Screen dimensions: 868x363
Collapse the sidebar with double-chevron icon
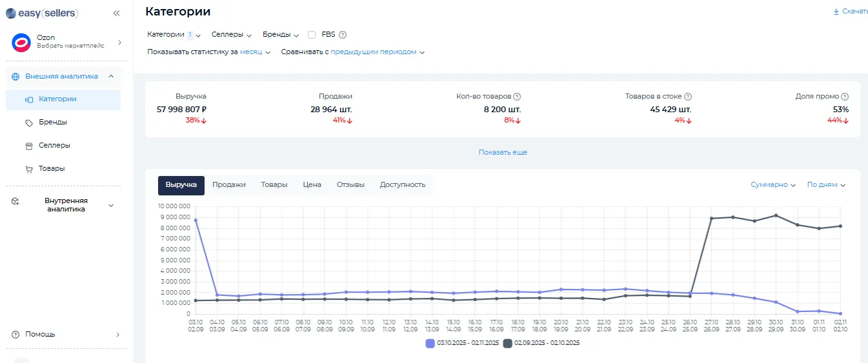[x=116, y=13]
